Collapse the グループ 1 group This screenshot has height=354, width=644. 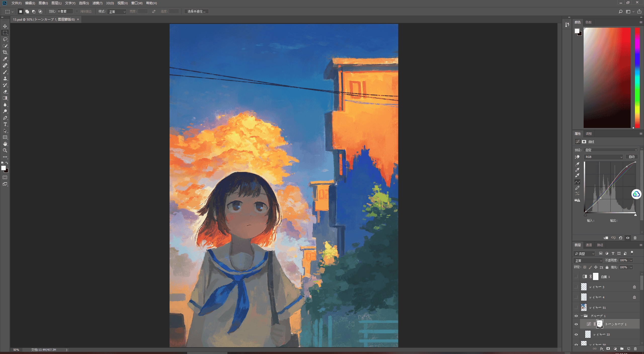pyautogui.click(x=582, y=316)
